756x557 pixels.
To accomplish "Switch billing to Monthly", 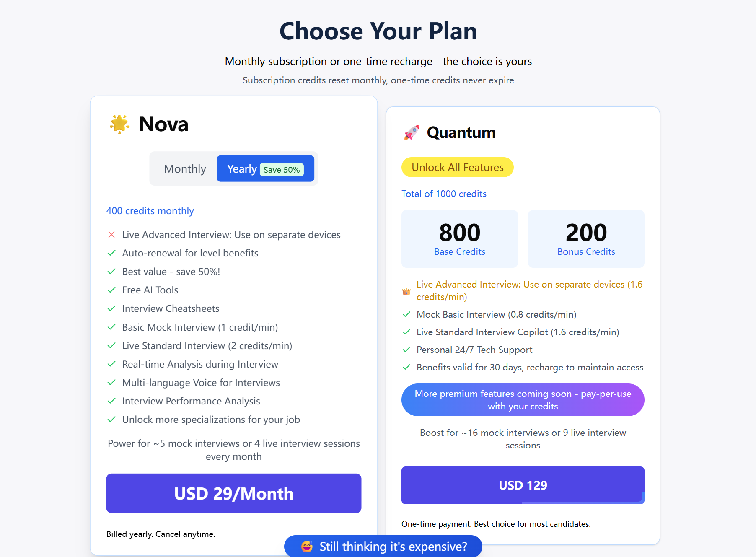I will coord(185,169).
